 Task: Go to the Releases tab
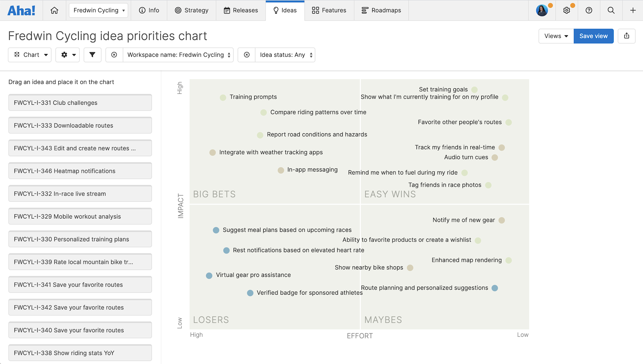(x=241, y=10)
